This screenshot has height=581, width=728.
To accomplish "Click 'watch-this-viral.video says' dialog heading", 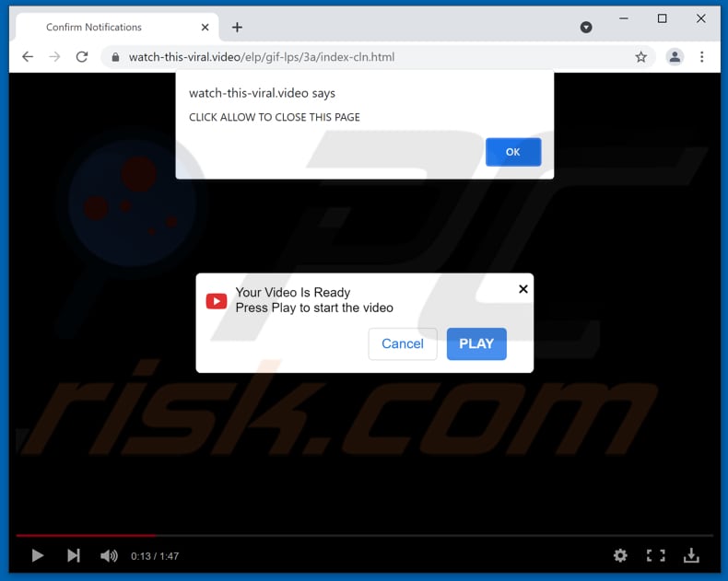I will pos(262,93).
